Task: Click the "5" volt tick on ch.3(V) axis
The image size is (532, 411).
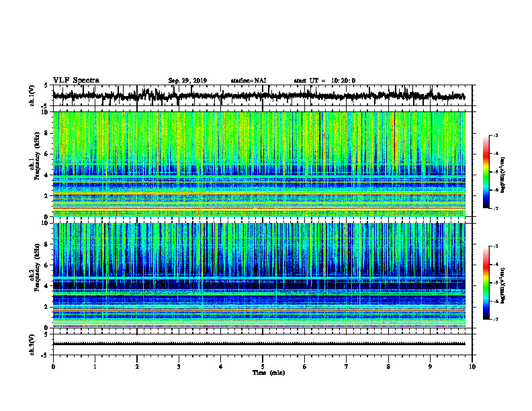Action: 46,334
